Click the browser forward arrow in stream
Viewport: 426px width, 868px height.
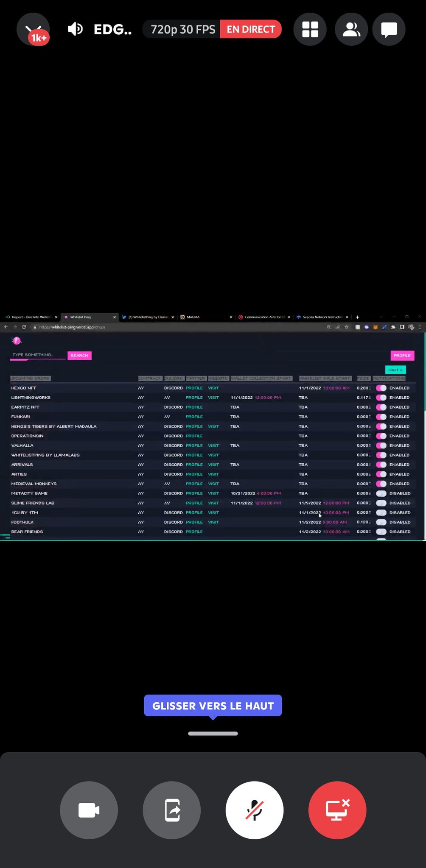(15, 327)
